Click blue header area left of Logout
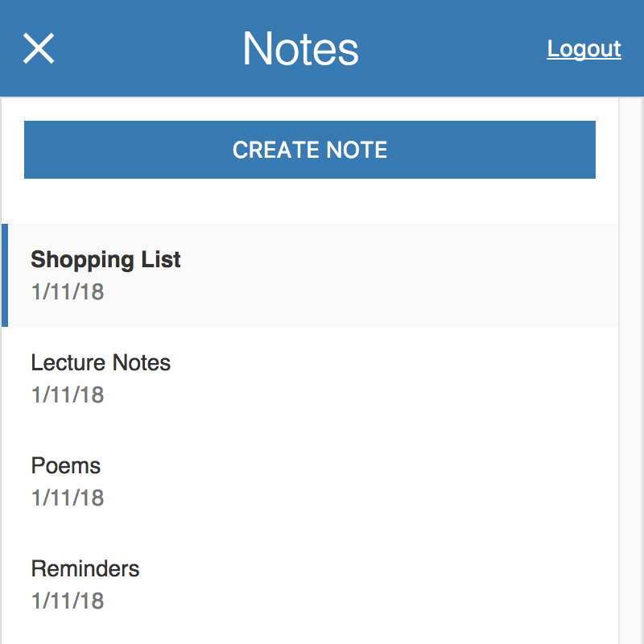This screenshot has width=644, height=644. coord(452,48)
